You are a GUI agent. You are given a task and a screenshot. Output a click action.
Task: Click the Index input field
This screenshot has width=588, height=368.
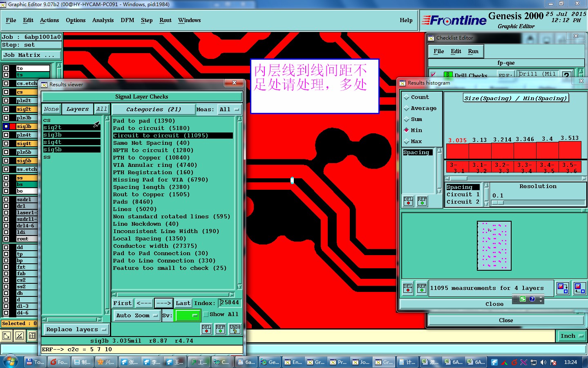(x=230, y=303)
